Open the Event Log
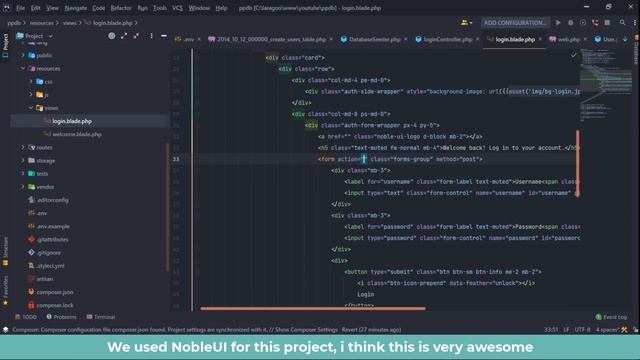The height and width of the screenshot is (360, 640). [611, 317]
